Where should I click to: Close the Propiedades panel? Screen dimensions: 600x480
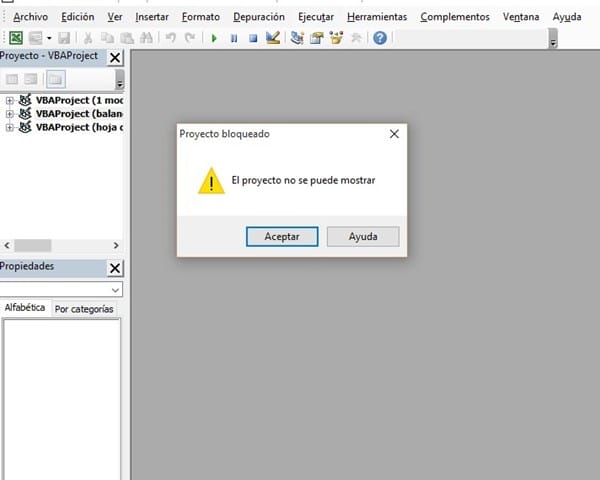115,268
